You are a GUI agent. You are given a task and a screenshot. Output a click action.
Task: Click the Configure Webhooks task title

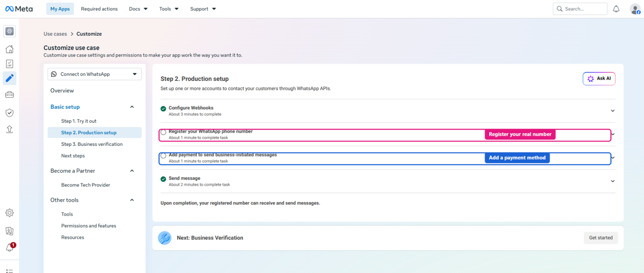click(191, 108)
